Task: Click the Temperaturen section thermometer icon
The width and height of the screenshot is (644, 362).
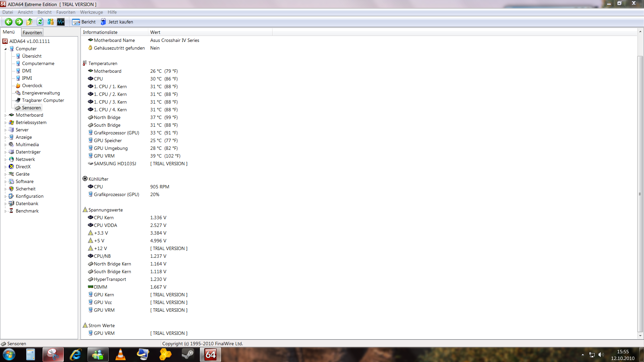Action: click(85, 63)
